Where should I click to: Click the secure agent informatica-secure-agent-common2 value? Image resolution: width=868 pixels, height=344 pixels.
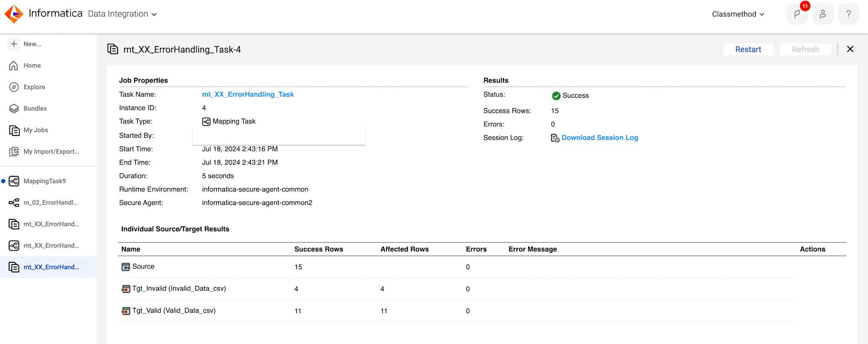point(257,203)
